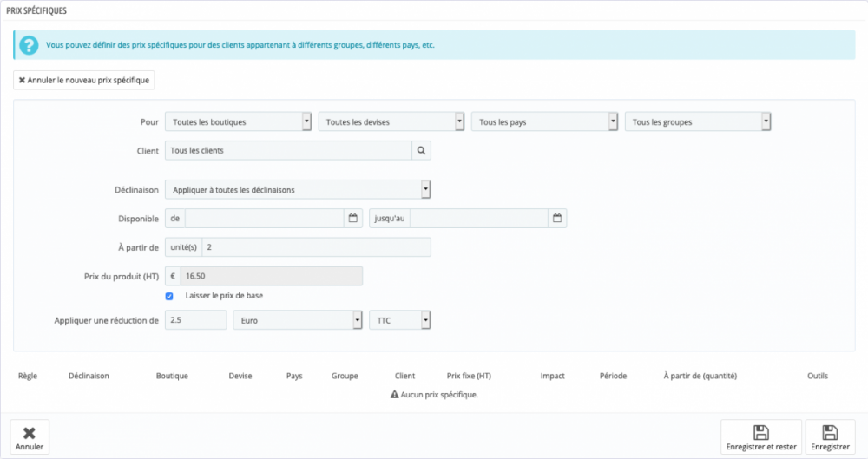Viewport: 868px width, 459px height.
Task: Click the customer search magnifier icon
Action: 421,150
